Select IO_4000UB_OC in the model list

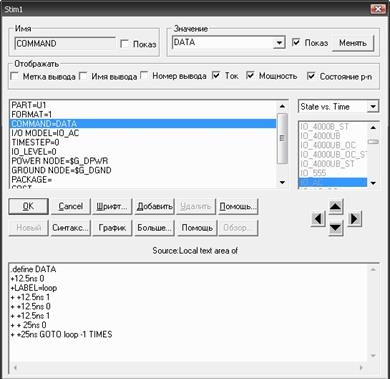tap(333, 145)
